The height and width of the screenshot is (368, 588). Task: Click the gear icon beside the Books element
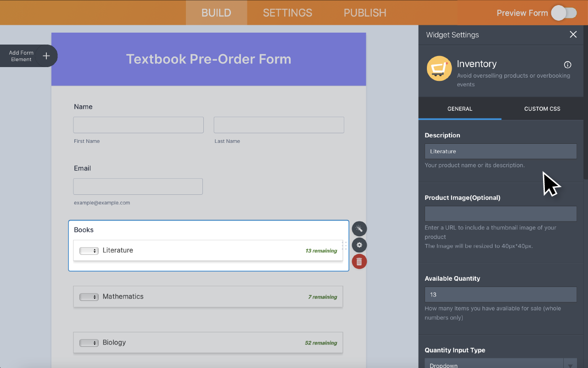[x=359, y=245]
